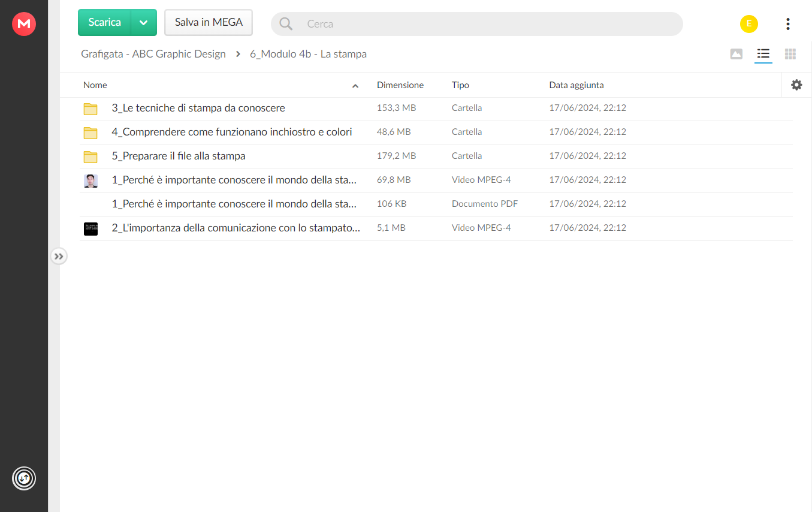This screenshot has height=512, width=812.
Task: Click the red MEGA logo icon
Action: click(24, 24)
